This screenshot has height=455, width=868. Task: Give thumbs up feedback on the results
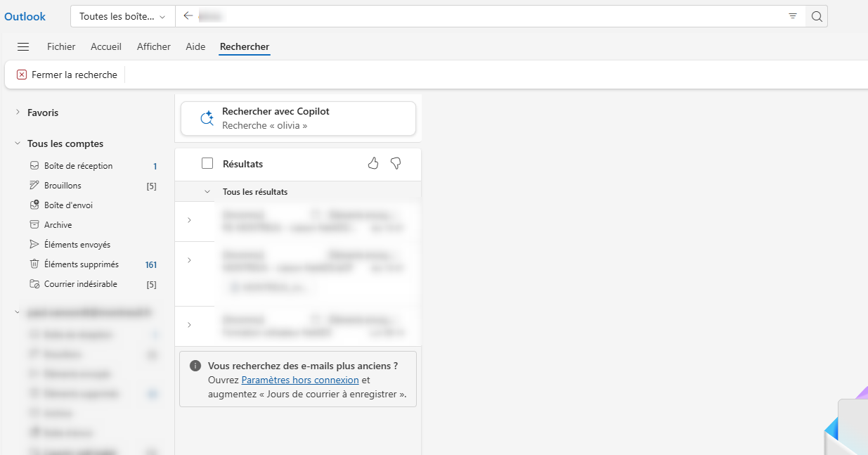[373, 163]
